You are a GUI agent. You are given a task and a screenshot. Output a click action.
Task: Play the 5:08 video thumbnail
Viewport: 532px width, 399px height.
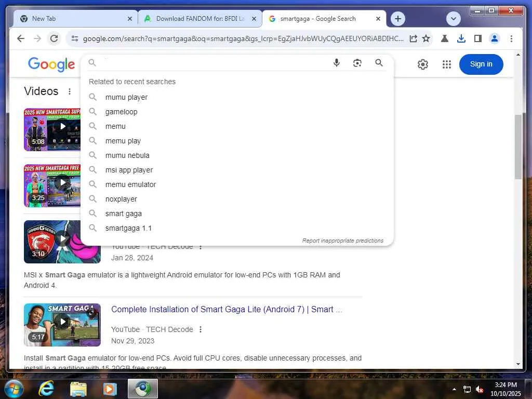(x=52, y=129)
